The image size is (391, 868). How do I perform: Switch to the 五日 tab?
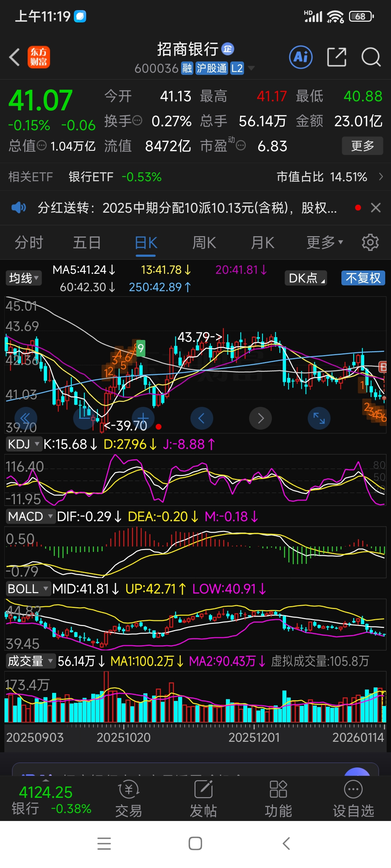point(87,242)
